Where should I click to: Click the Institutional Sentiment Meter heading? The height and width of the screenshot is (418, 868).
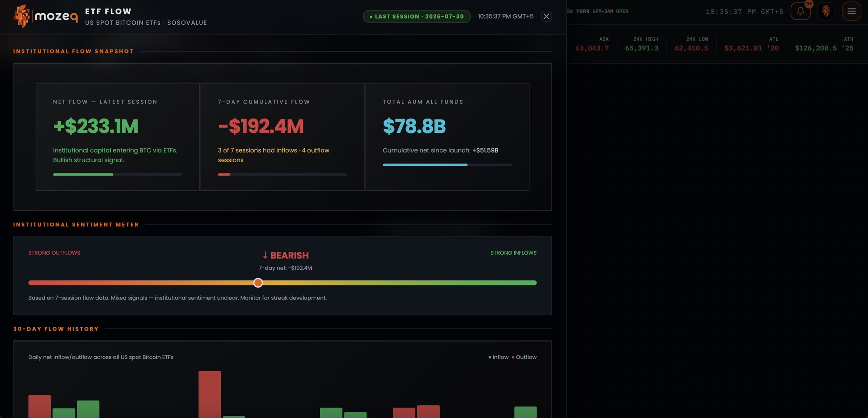click(76, 225)
